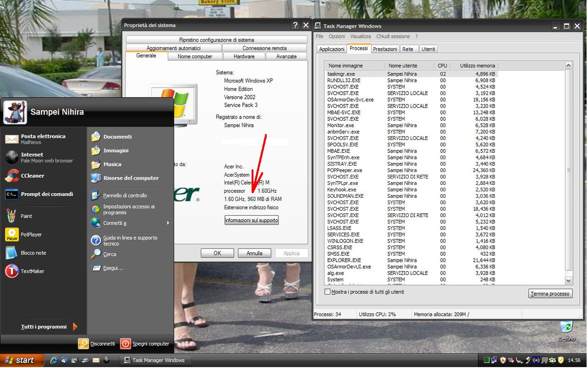588x368 pixels.
Task: Open the Cestino recycle bin on desktop
Action: (x=566, y=331)
